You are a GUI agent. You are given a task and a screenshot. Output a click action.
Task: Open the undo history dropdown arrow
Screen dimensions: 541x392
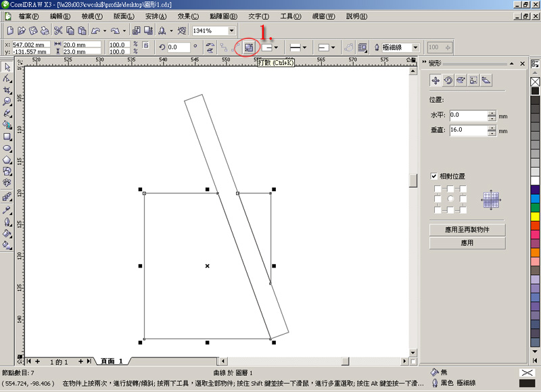(x=105, y=30)
